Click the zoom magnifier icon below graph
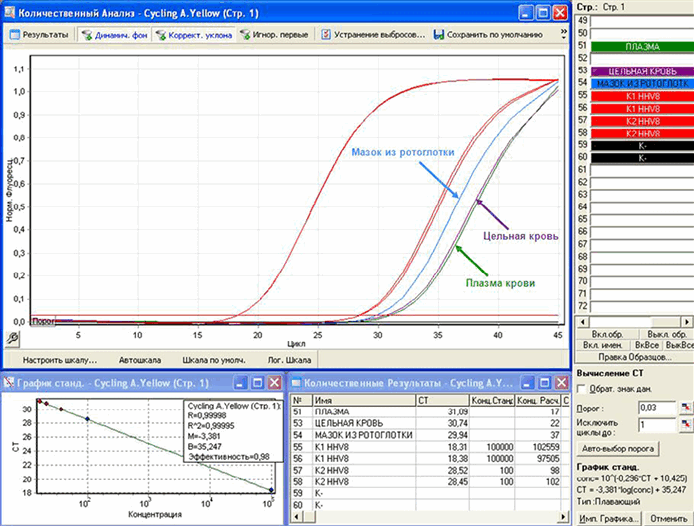Screen dimensions: 700x531 point(15,339)
